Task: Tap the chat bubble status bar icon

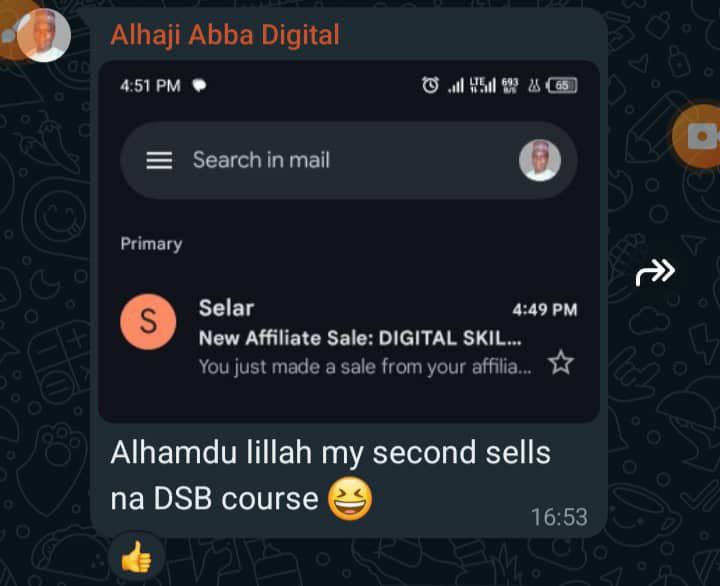Action: (199, 85)
